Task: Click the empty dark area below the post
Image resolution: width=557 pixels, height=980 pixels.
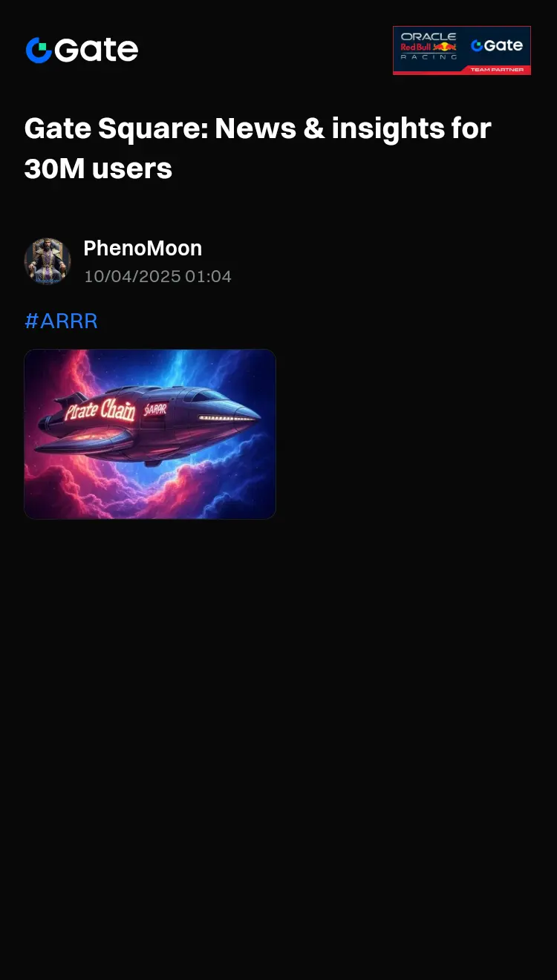Action: 278,742
